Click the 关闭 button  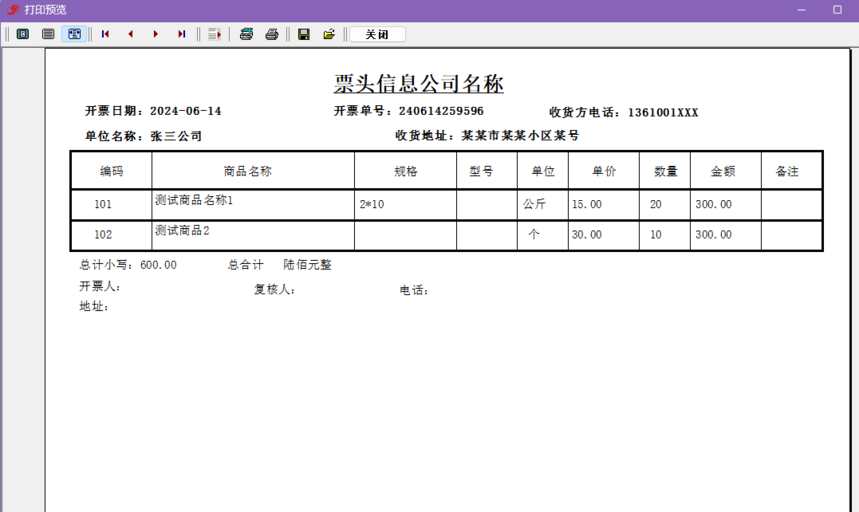[377, 34]
